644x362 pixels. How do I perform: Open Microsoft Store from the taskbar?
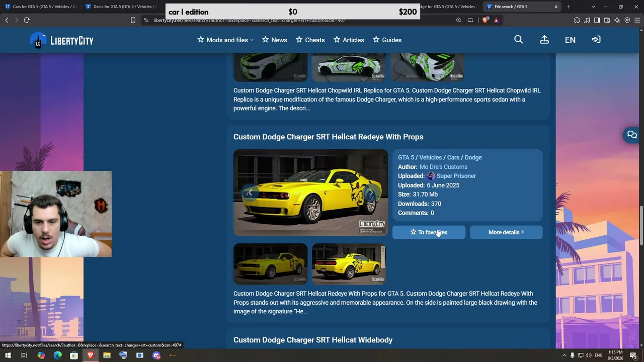point(74,355)
